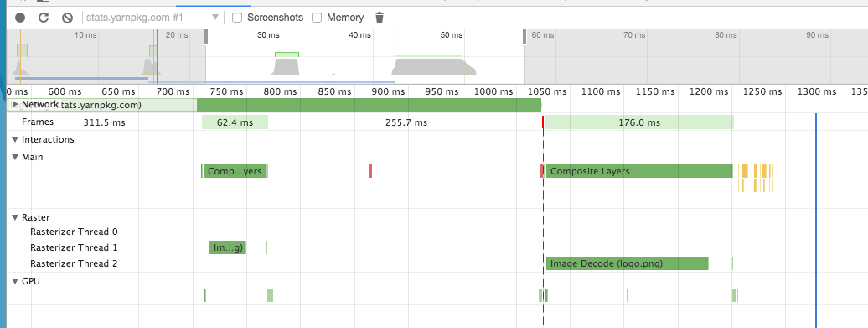Select the 176.0 ms frame
868x328 pixels.
[638, 122]
